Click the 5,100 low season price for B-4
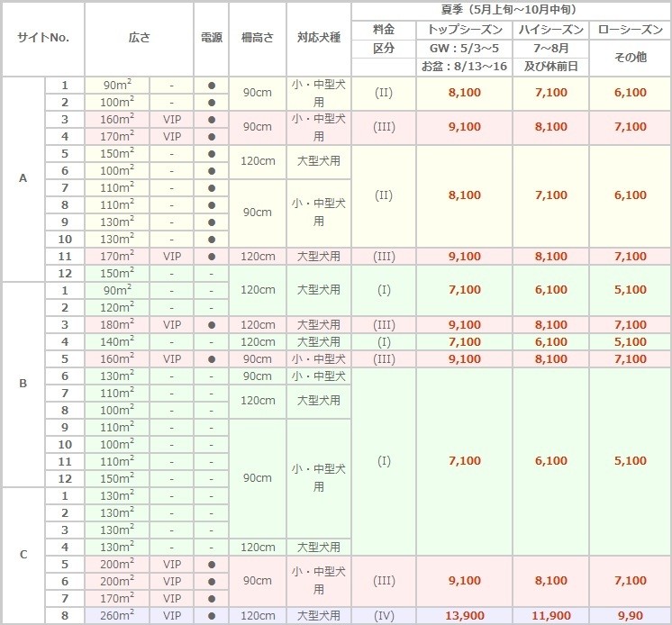The image size is (672, 625). (x=631, y=342)
